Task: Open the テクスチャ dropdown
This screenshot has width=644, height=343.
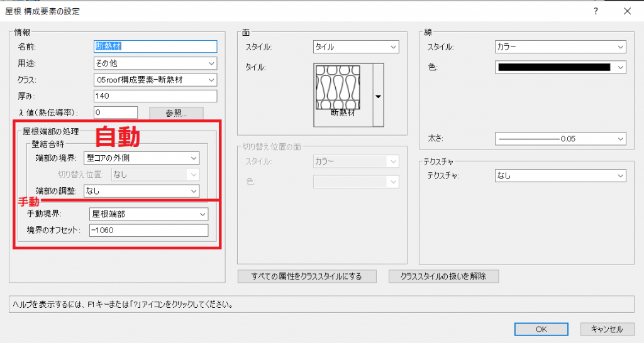Action: 560,176
